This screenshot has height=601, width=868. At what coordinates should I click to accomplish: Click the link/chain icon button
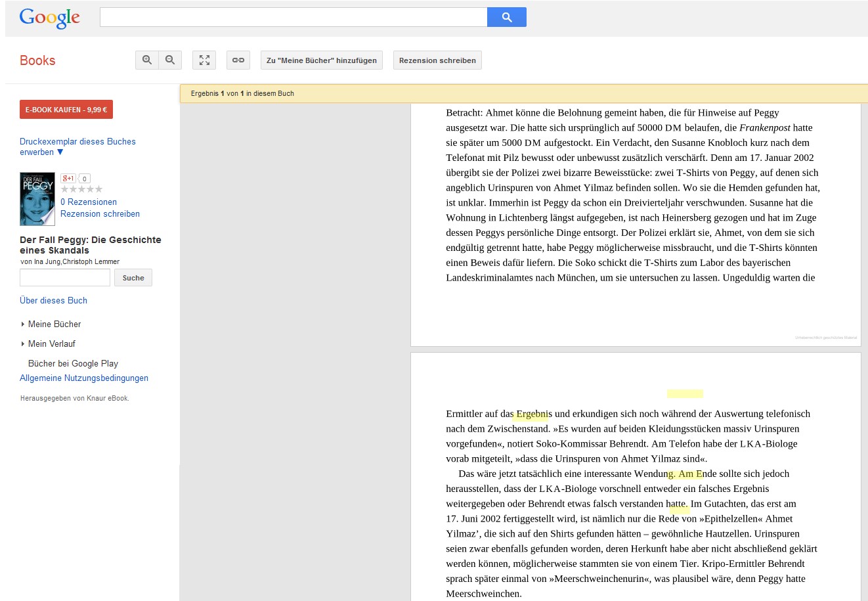coord(238,60)
